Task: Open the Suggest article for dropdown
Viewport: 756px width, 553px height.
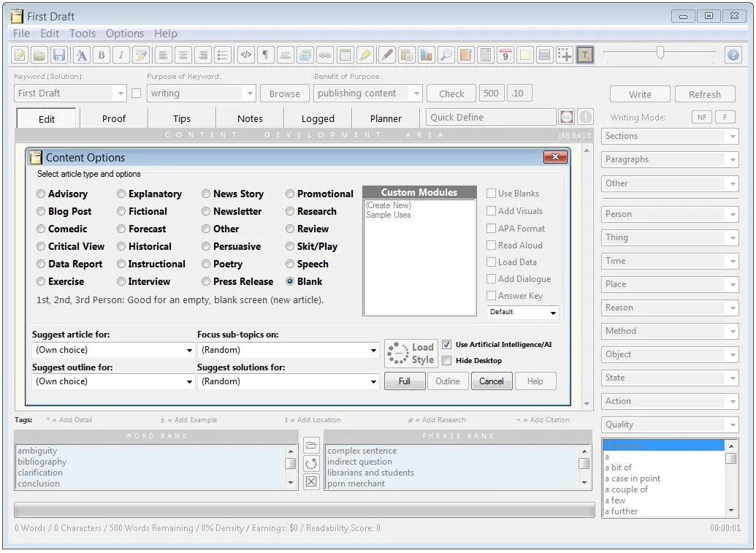Action: (112, 351)
